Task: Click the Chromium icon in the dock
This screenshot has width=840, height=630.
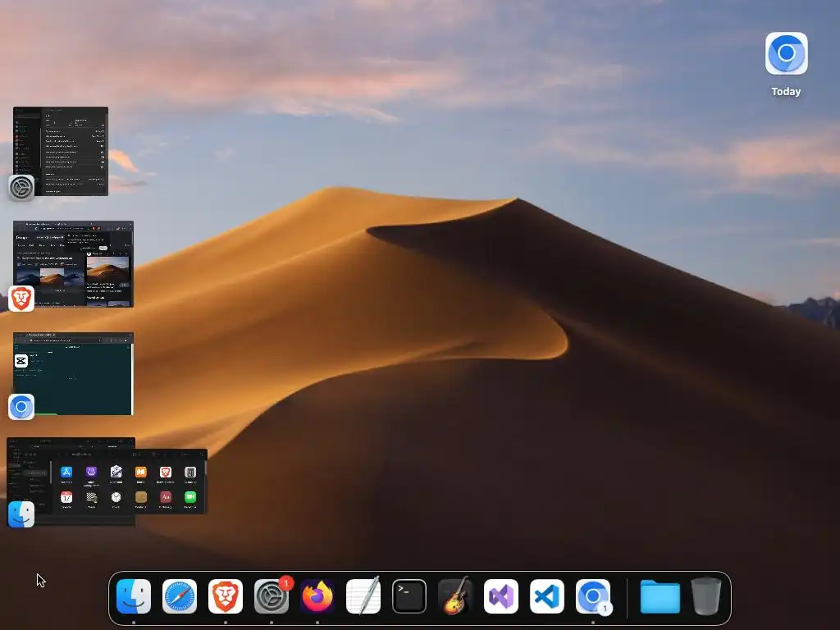Action: click(x=593, y=596)
